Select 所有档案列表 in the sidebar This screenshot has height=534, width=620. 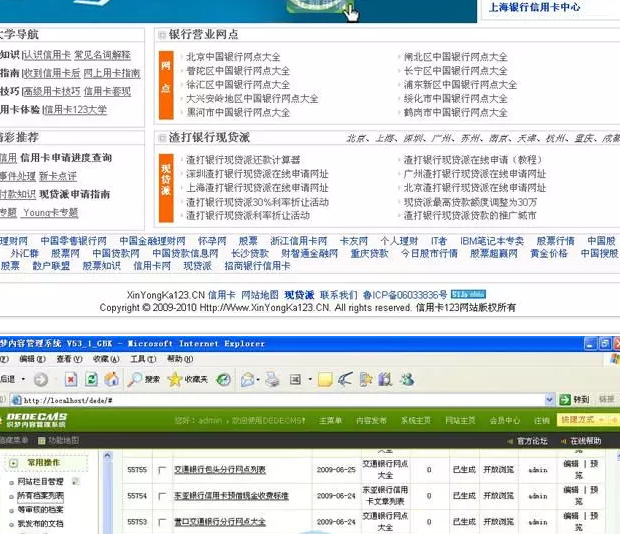[x=40, y=496]
